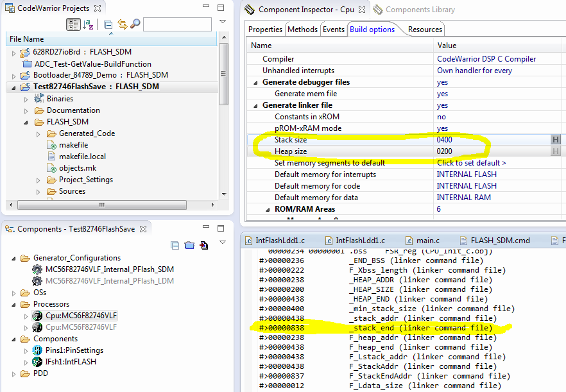Collapse the Test82746FlashSave project
The image size is (566, 392).
[x=13, y=88]
